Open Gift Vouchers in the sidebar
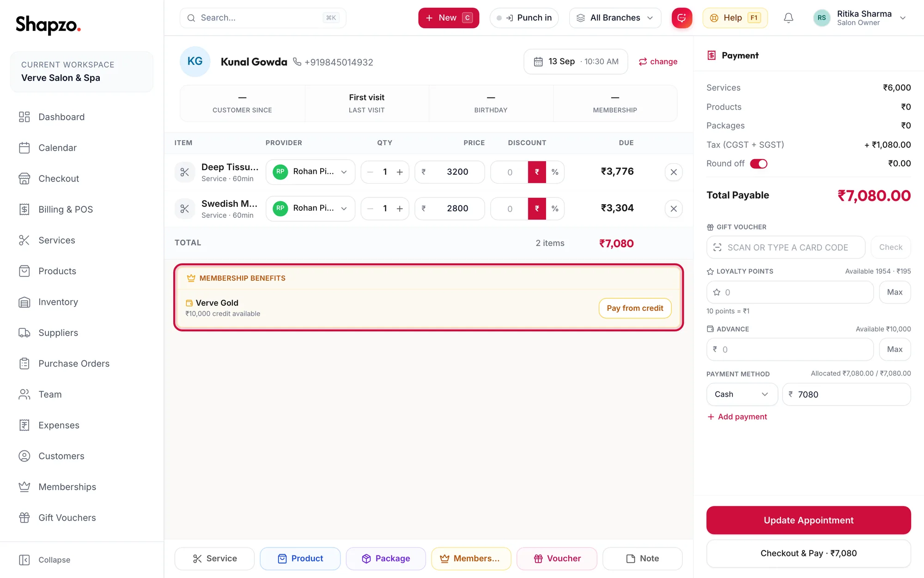 (82, 518)
